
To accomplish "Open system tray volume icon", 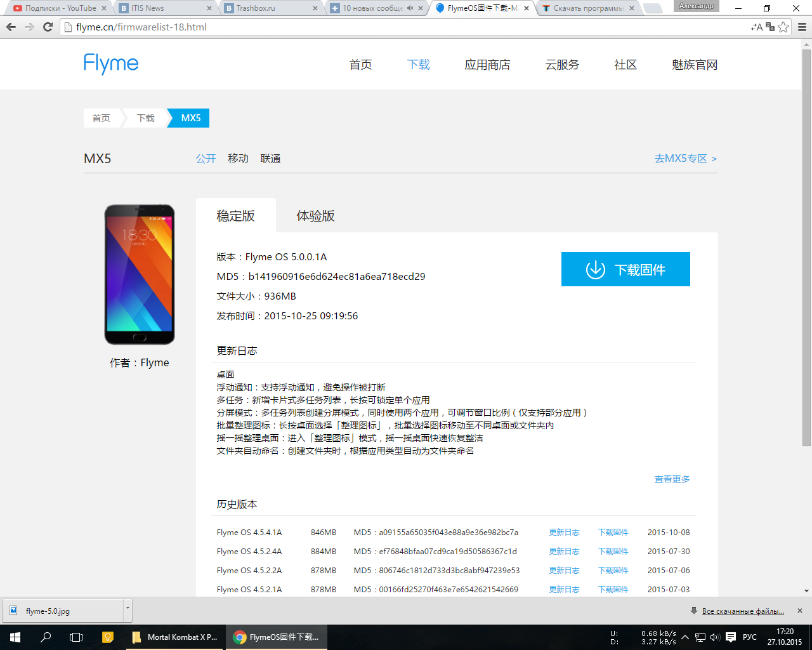I will coord(715,637).
